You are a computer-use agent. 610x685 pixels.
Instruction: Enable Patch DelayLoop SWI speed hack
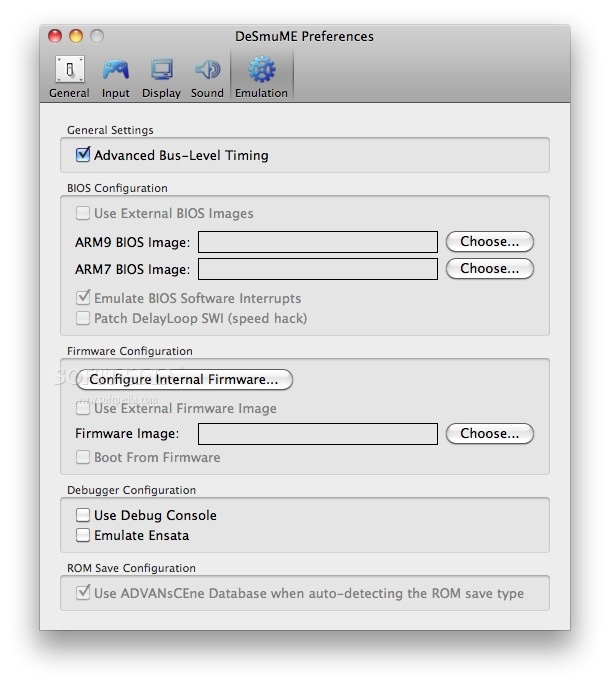[83, 318]
